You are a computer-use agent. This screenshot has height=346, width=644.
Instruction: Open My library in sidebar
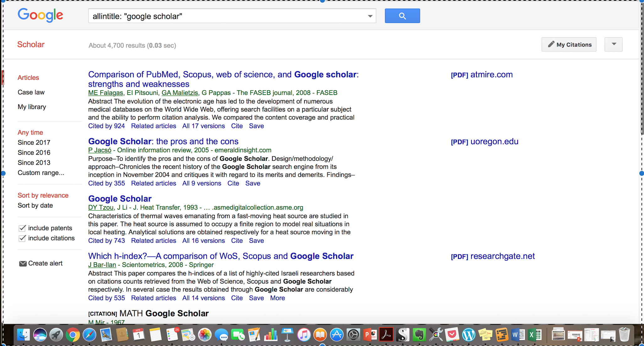coord(32,107)
